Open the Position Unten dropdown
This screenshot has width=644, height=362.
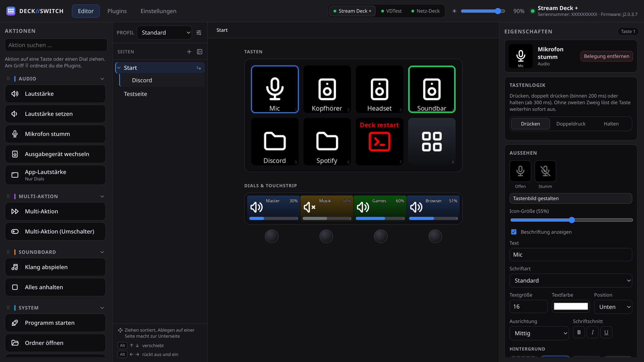pyautogui.click(x=613, y=307)
